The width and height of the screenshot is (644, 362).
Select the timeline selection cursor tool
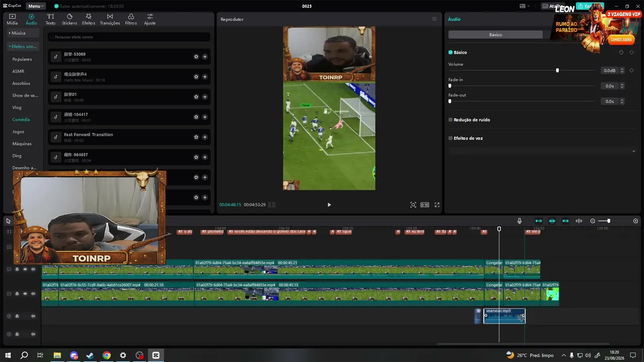coord(9,221)
